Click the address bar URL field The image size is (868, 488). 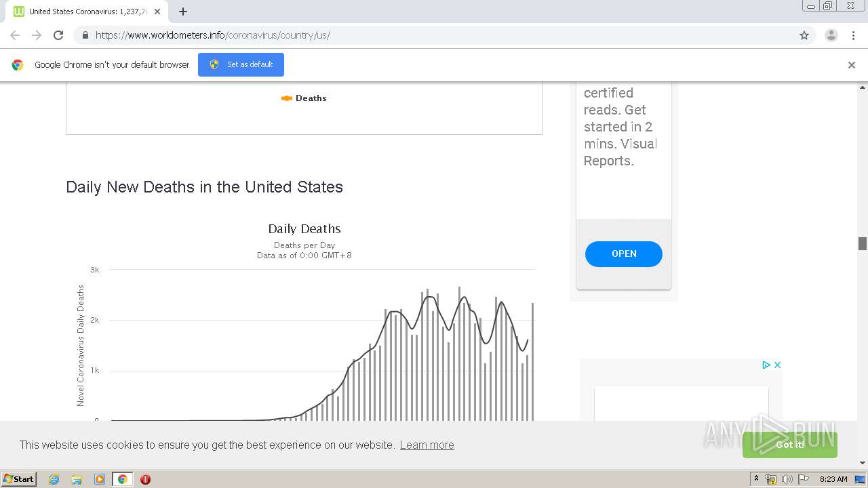[x=441, y=35]
